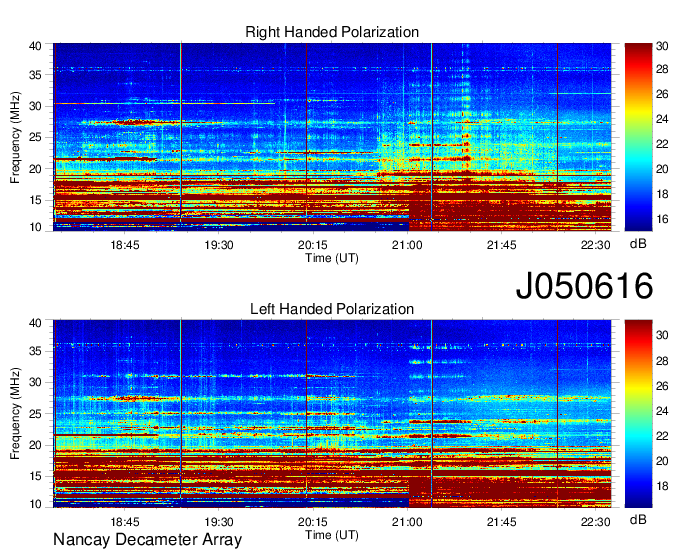Click the "24" value on the Left Handed color bar

click(662, 411)
